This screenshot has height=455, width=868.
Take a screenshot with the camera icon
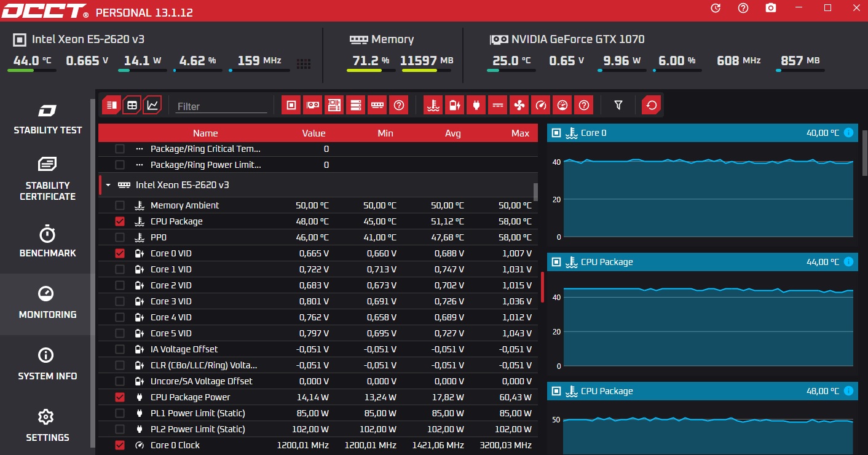click(x=771, y=8)
